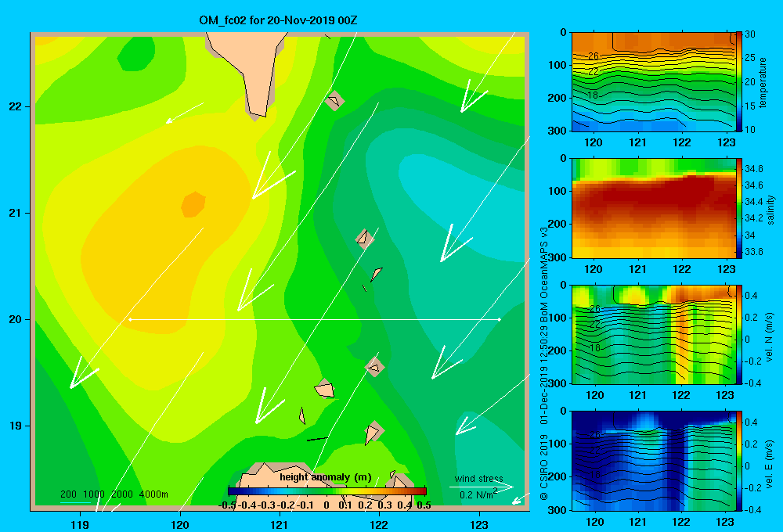Viewport: 783px width, 532px height.
Task: Click the height anomaly color bar
Action: coord(327,491)
